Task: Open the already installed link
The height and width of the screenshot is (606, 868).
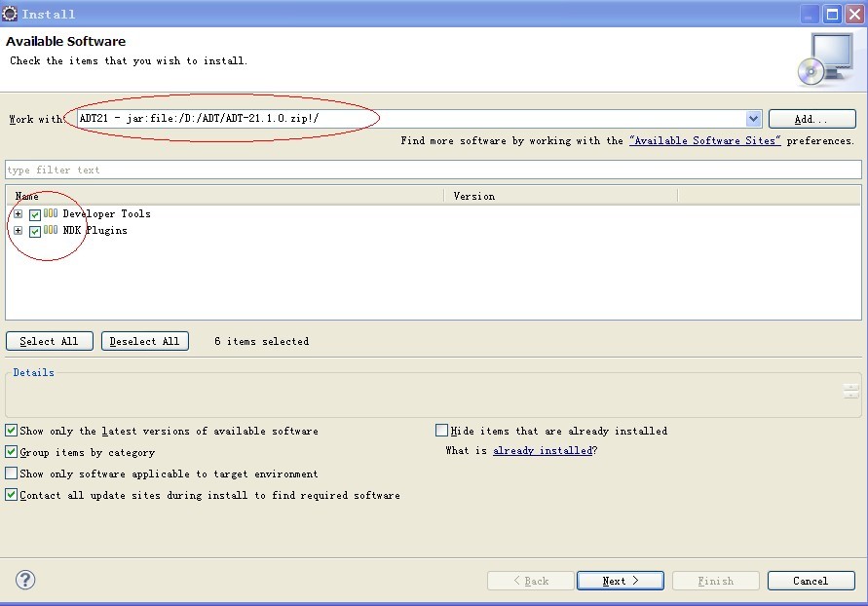Action: click(x=543, y=450)
